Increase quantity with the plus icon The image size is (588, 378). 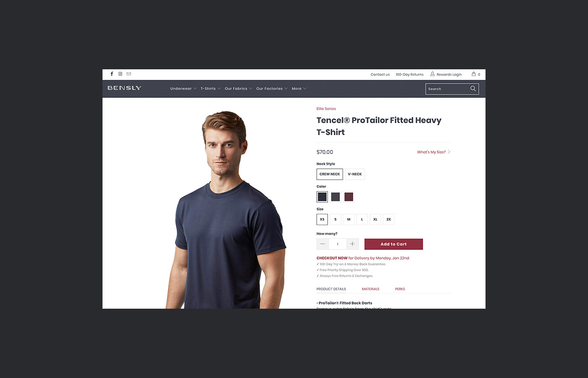click(x=352, y=244)
